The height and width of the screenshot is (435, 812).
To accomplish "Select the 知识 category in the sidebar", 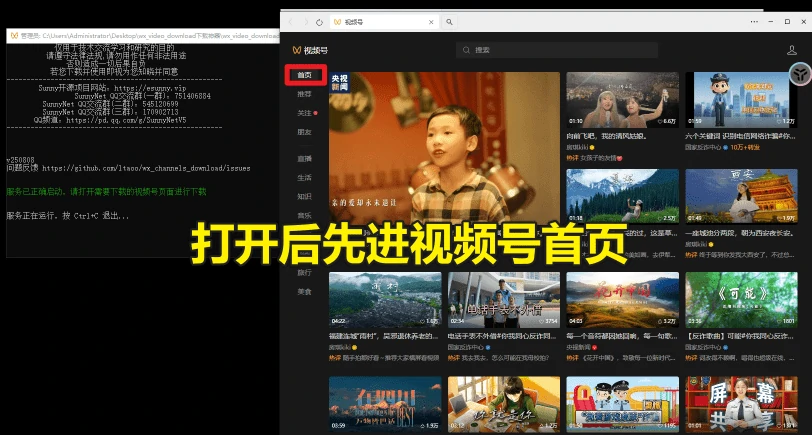I will pyautogui.click(x=304, y=196).
